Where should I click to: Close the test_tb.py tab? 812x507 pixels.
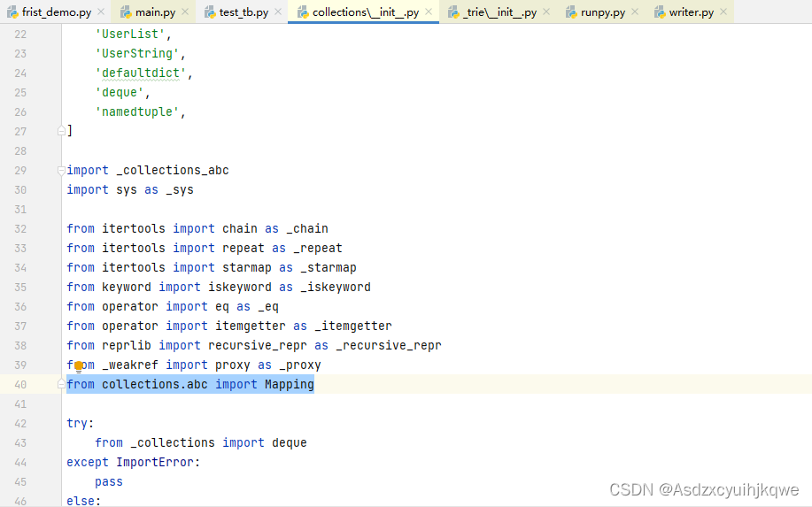click(278, 12)
